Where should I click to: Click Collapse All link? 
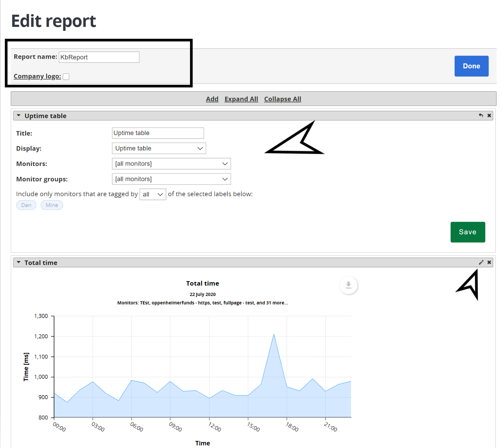click(282, 99)
